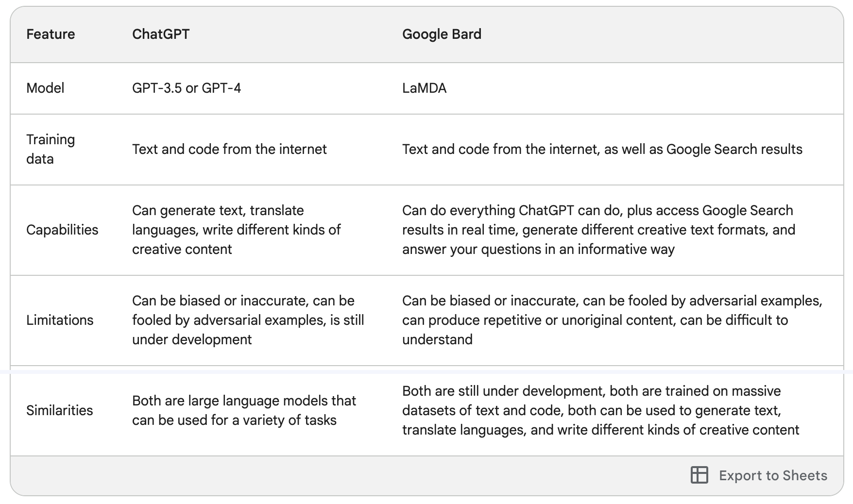This screenshot has height=504, width=853.
Task: Select the ChatGPT column header
Action: [161, 34]
